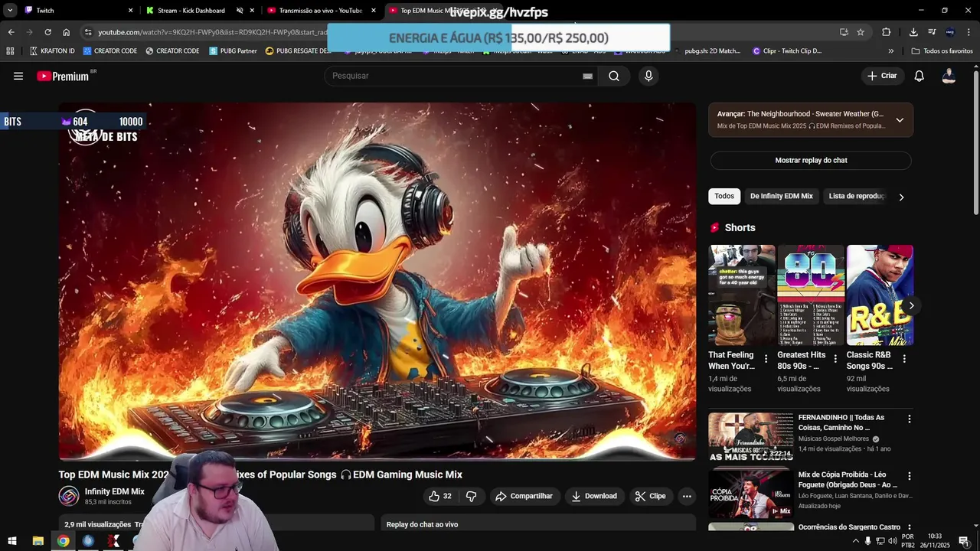Viewport: 980px width, 551px height.
Task: Open options for Classic R&B Songs short
Action: click(904, 358)
